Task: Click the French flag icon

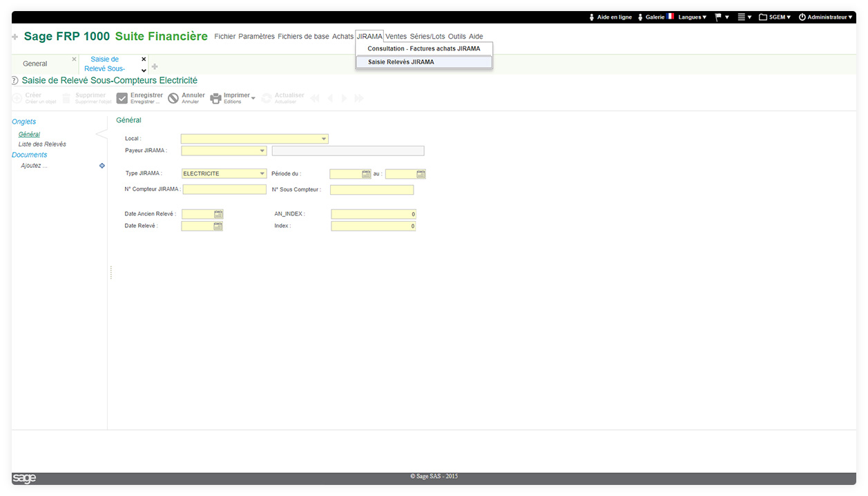Action: (671, 17)
